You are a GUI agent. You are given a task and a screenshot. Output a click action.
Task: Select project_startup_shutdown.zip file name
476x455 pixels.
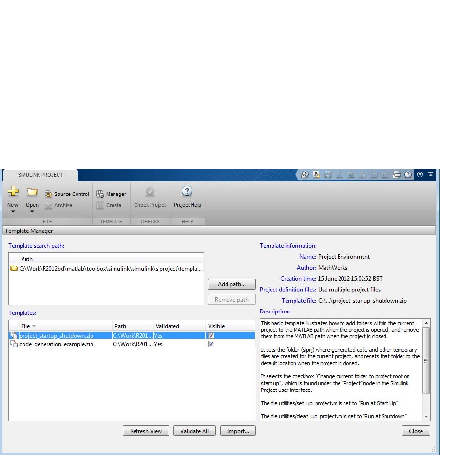coord(56,335)
